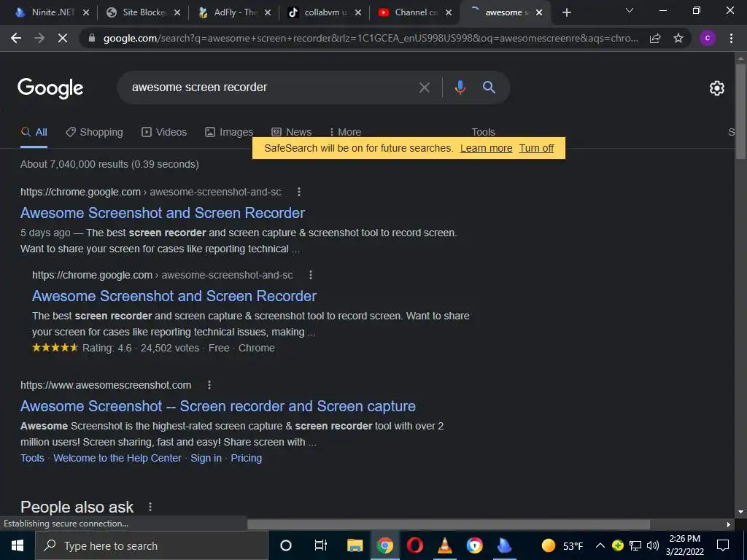Click the Google logo

[x=50, y=88]
